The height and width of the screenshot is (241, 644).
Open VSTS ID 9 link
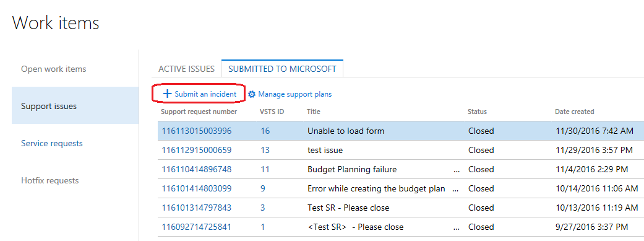(x=263, y=188)
